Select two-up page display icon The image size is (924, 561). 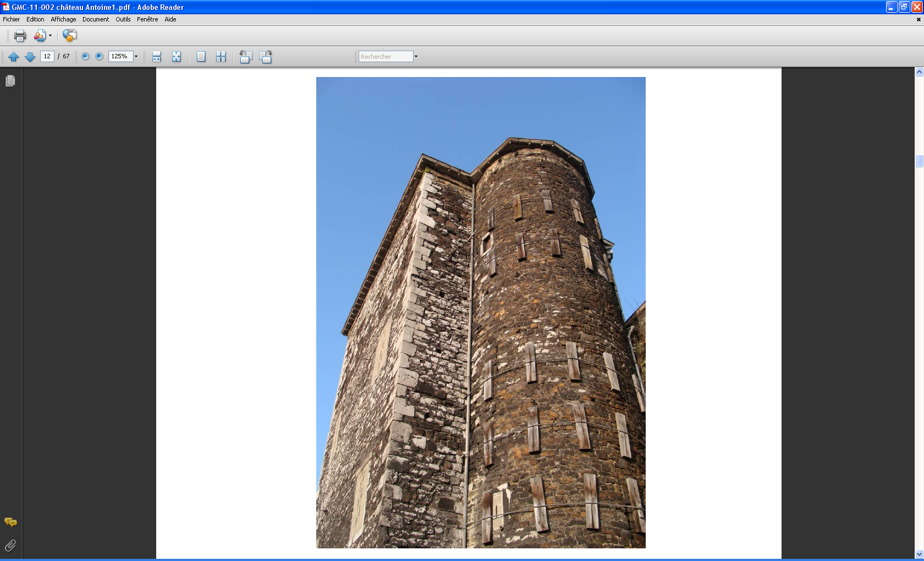221,57
